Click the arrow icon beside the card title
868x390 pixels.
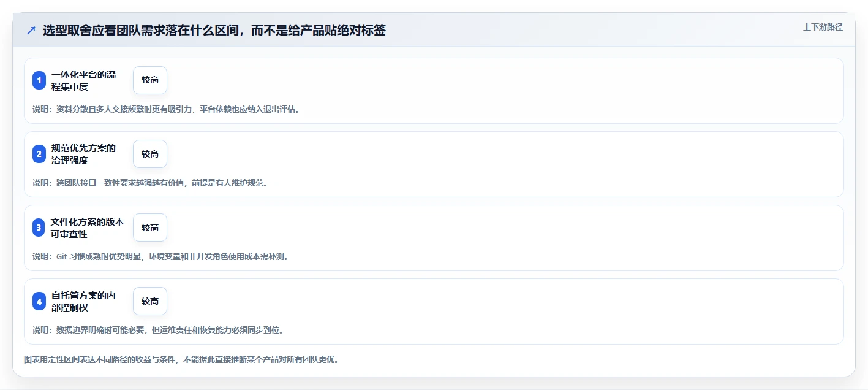pyautogui.click(x=31, y=31)
